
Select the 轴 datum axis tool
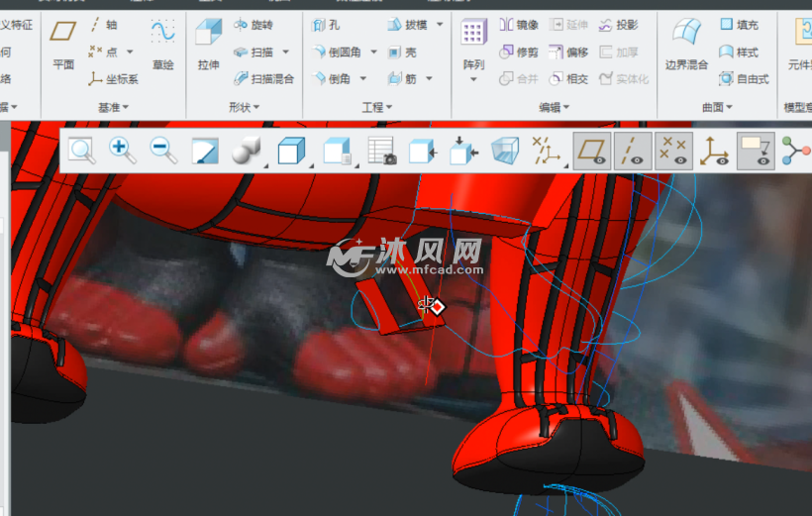click(x=104, y=25)
